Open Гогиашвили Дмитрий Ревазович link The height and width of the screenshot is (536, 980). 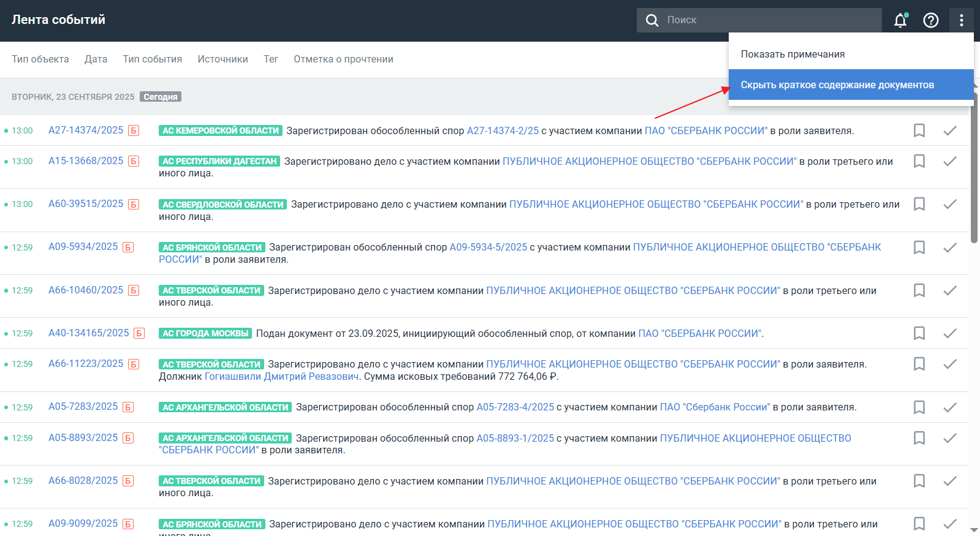[281, 376]
